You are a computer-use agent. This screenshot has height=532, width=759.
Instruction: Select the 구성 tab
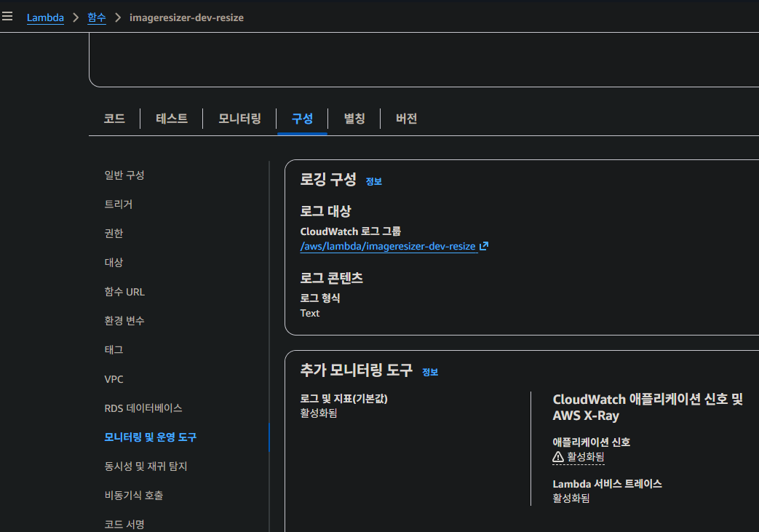[302, 119]
